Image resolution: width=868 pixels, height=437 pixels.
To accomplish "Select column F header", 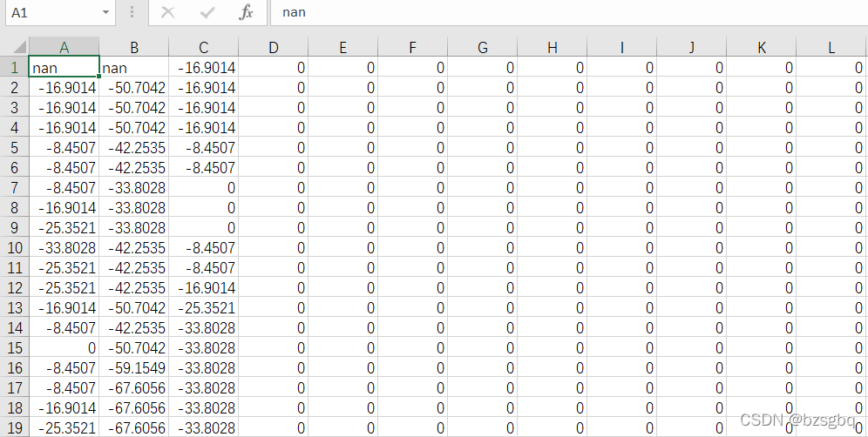I will pos(413,47).
